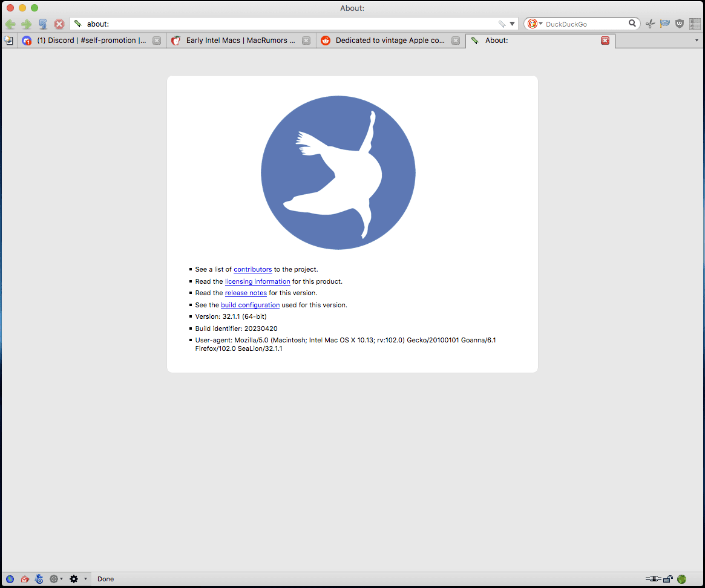Click the SeaLion logo image
The height and width of the screenshot is (588, 705).
pyautogui.click(x=338, y=172)
